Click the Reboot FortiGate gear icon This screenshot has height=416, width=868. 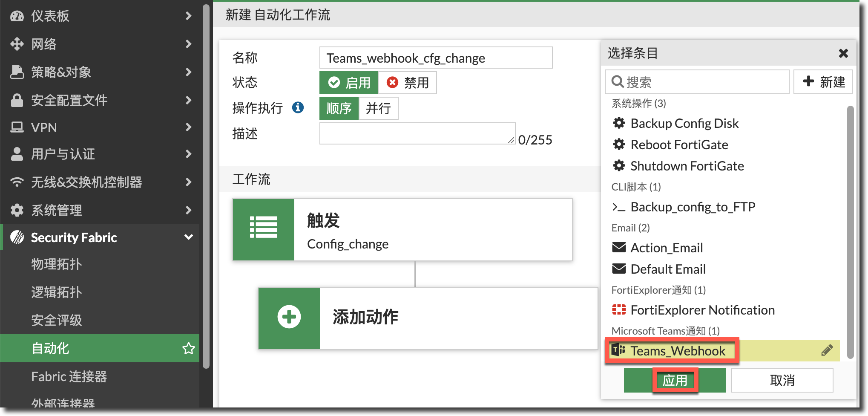[x=619, y=144]
